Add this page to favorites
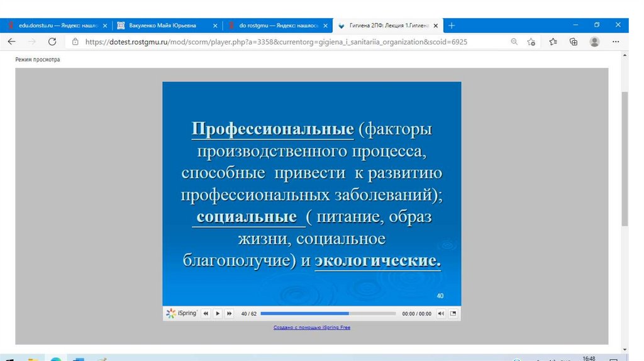This screenshot has width=644, height=361. pos(531,42)
